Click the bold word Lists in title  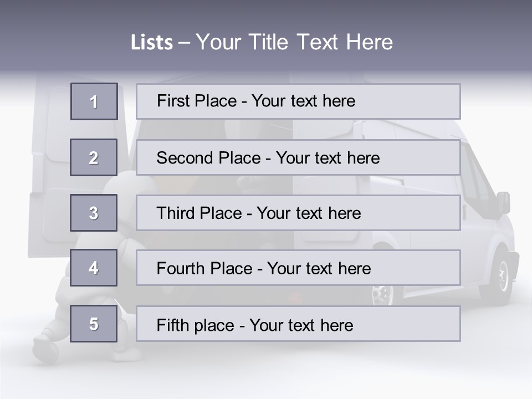151,43
